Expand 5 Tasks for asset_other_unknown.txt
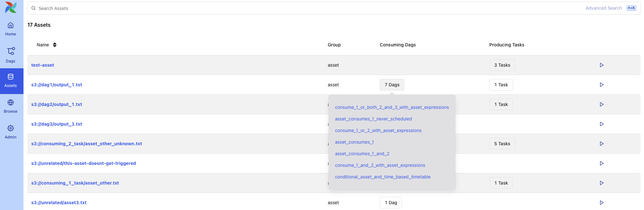This screenshot has width=644, height=210. (502, 144)
